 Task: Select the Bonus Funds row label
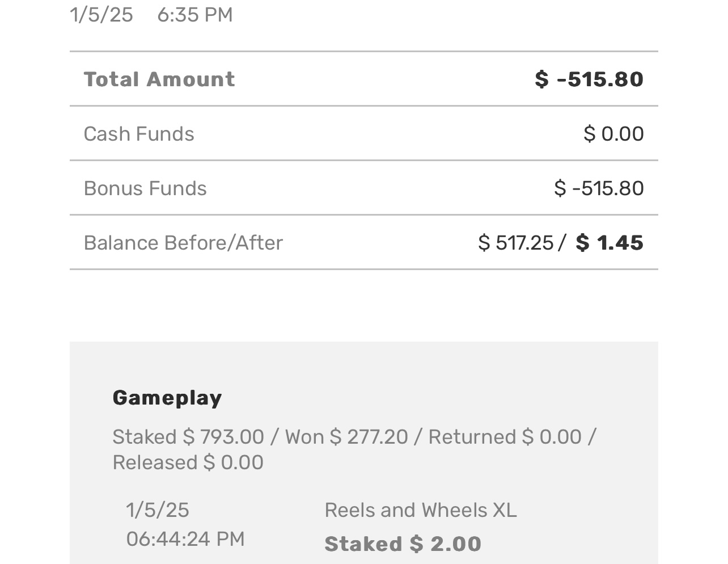pyautogui.click(x=145, y=188)
